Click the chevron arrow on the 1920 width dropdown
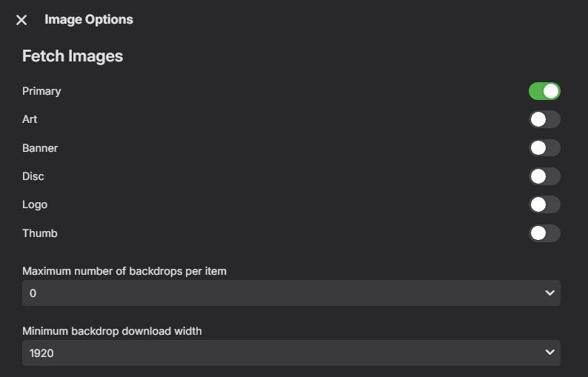 pos(549,353)
